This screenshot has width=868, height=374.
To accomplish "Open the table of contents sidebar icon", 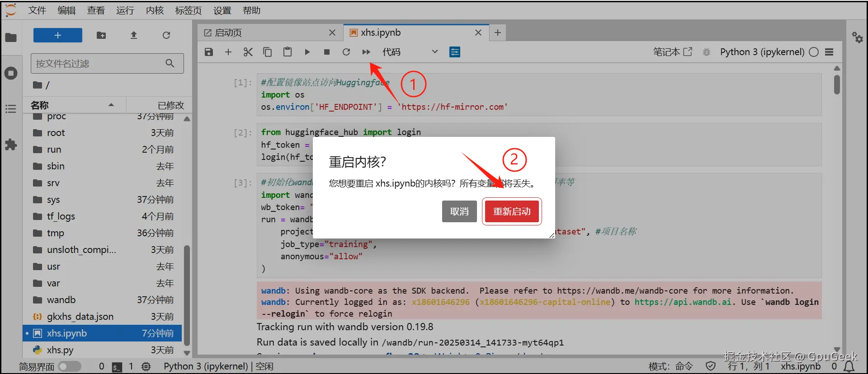I will [11, 109].
